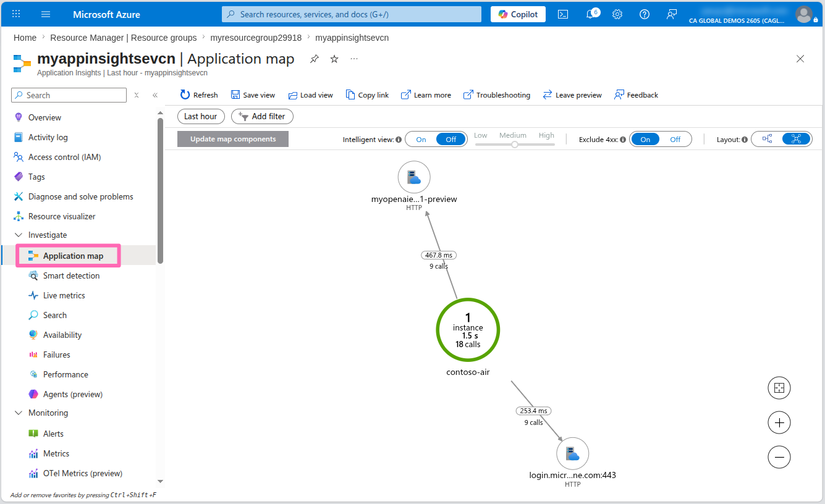Set Exclude 4xx to On
Viewport: 825px width, 504px height.
pos(645,140)
